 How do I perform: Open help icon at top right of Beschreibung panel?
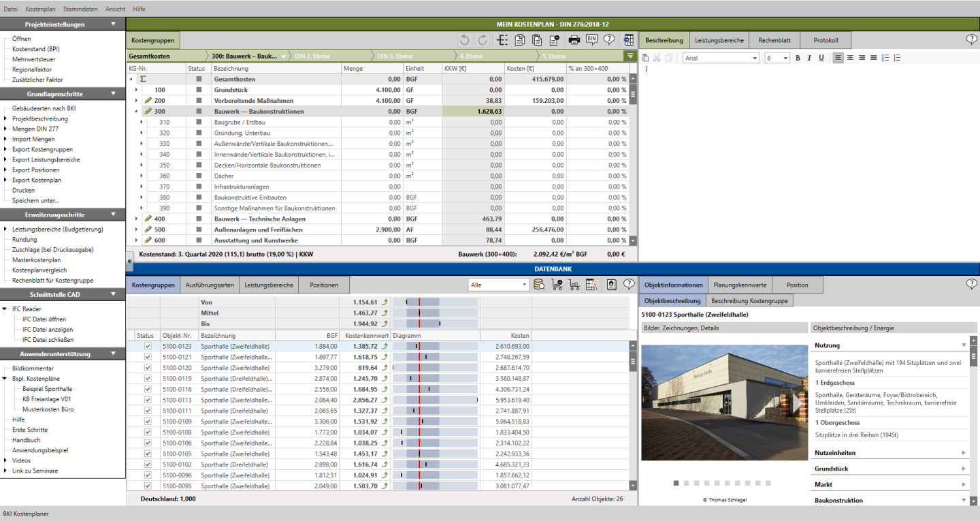pyautogui.click(x=971, y=40)
